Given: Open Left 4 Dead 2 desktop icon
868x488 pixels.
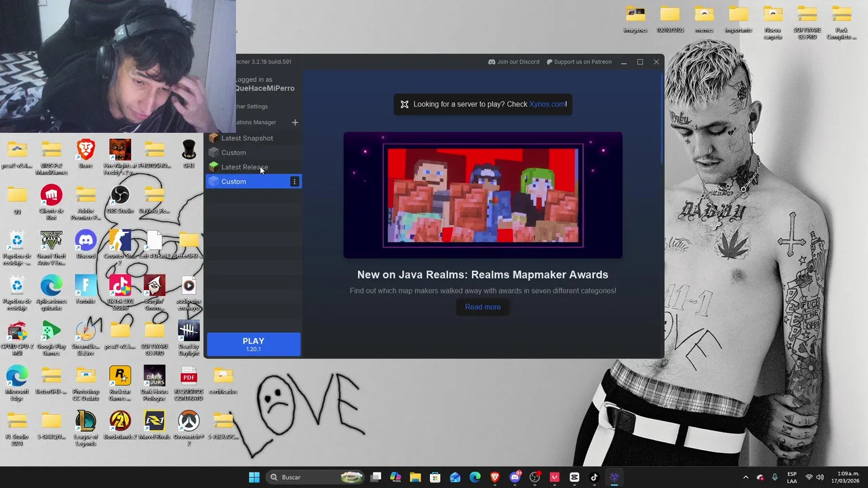Looking at the screenshot, I should (x=154, y=245).
